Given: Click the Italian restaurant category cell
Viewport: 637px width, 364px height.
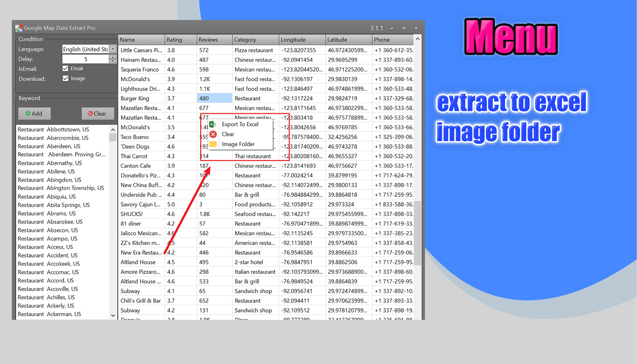Looking at the screenshot, I should tap(256, 272).
